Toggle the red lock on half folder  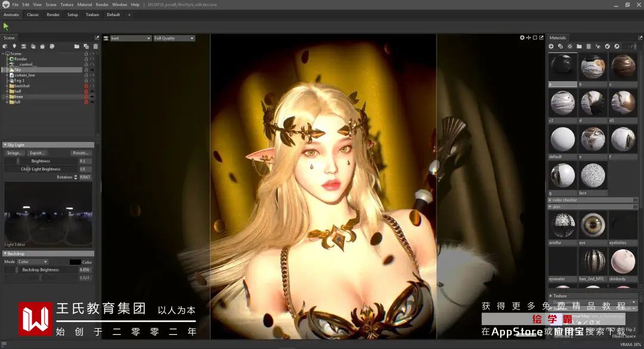tap(86, 91)
